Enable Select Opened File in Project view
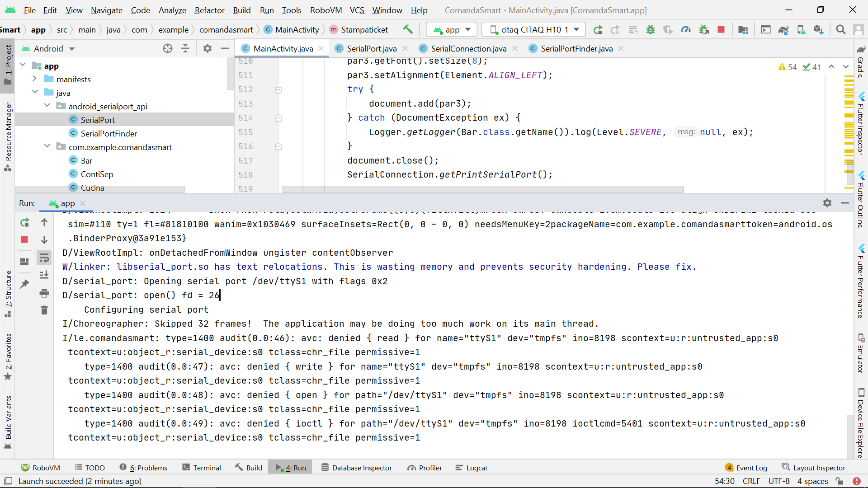868x488 pixels. [167, 48]
